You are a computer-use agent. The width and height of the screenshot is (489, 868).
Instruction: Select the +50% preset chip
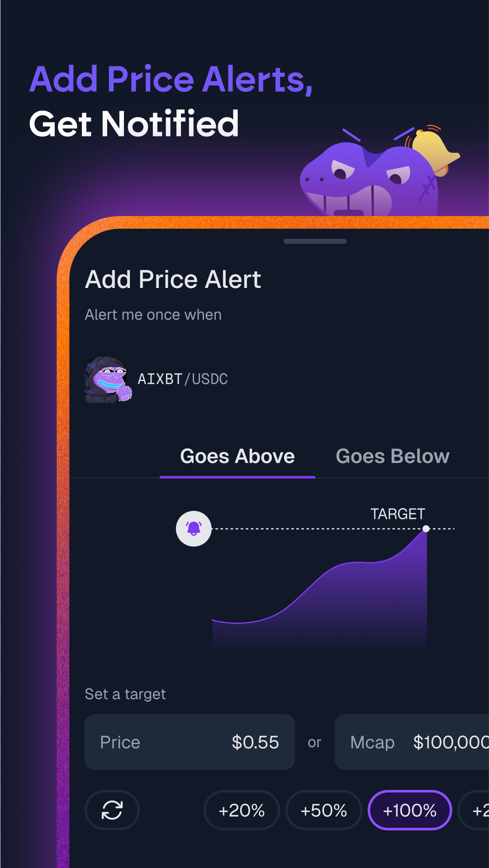[324, 810]
